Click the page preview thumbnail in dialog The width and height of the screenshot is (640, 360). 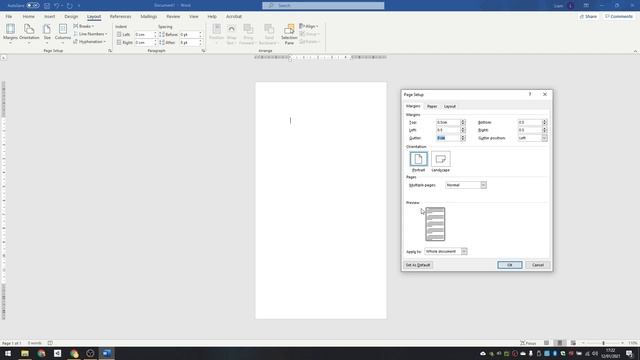click(x=435, y=224)
